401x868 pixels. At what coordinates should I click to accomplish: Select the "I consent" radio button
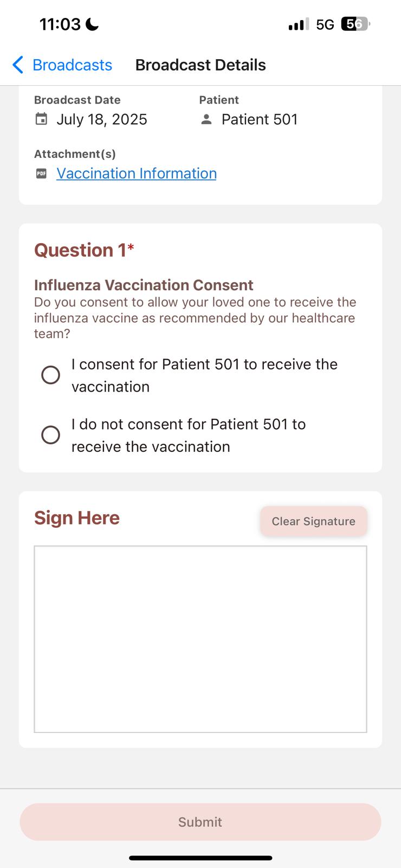[51, 375]
